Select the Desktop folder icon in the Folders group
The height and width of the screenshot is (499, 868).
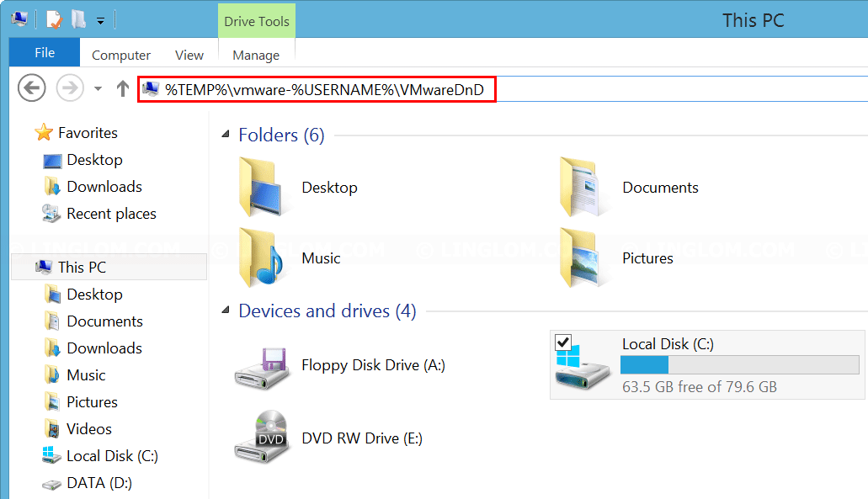pos(261,187)
